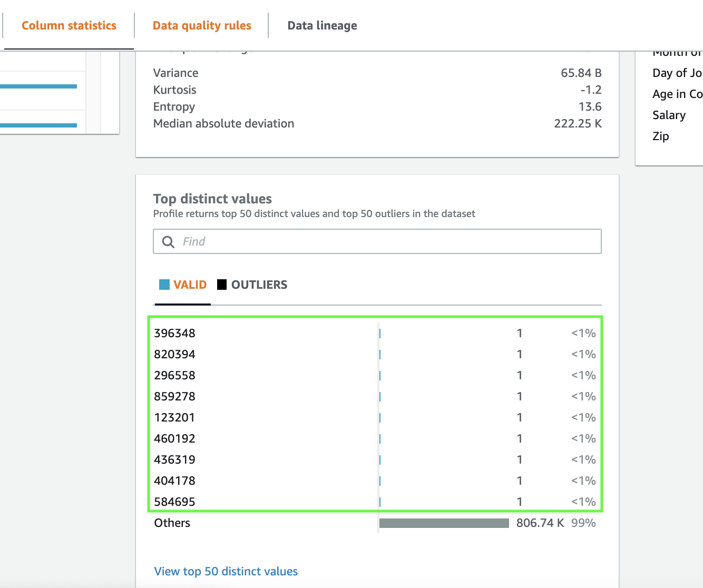Click the Entropy statistic label

tap(174, 106)
